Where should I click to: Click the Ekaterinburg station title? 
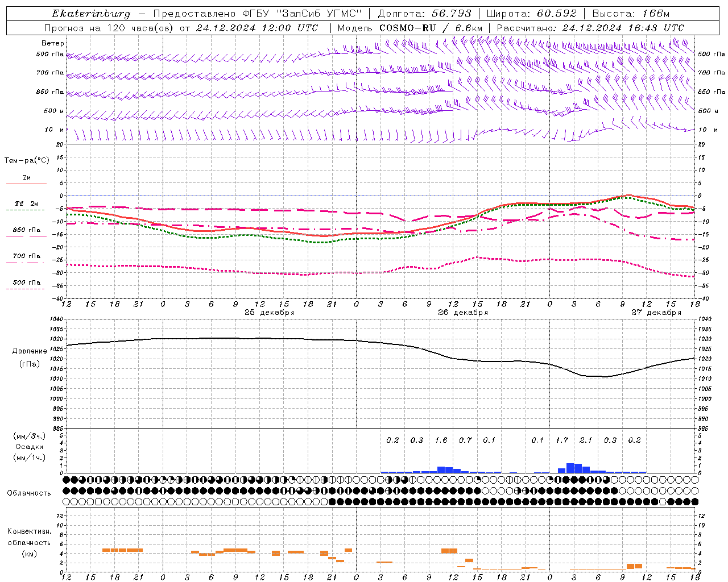tap(91, 14)
